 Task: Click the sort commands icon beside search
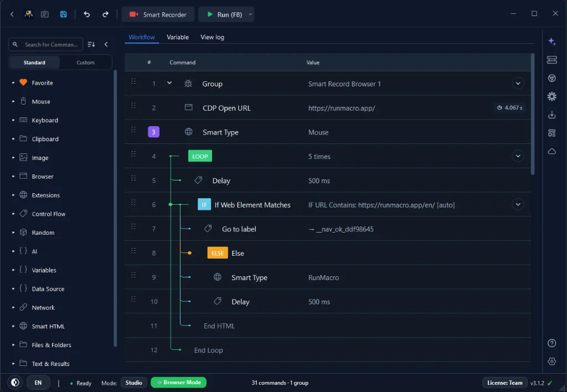pyautogui.click(x=91, y=44)
